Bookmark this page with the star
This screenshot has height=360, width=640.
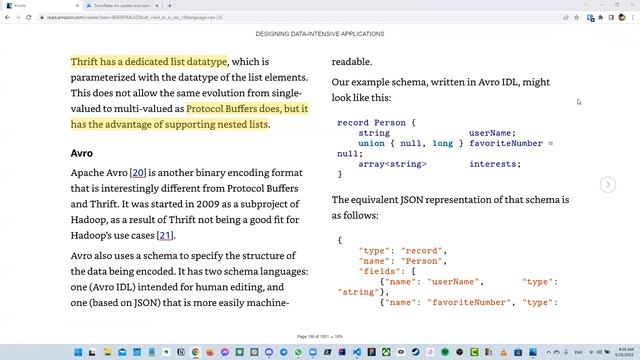point(576,18)
